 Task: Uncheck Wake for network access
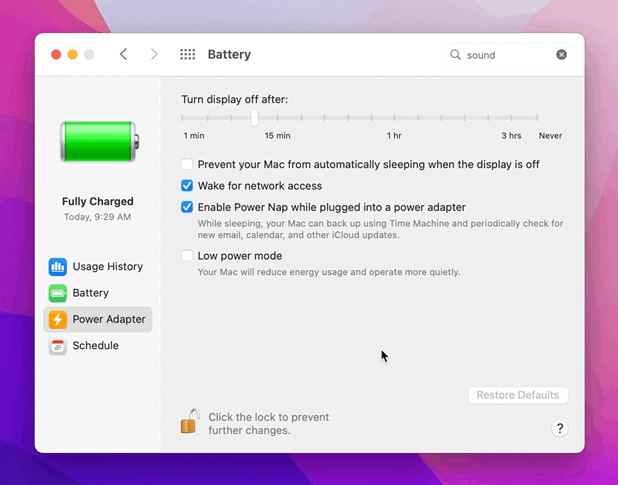[187, 186]
